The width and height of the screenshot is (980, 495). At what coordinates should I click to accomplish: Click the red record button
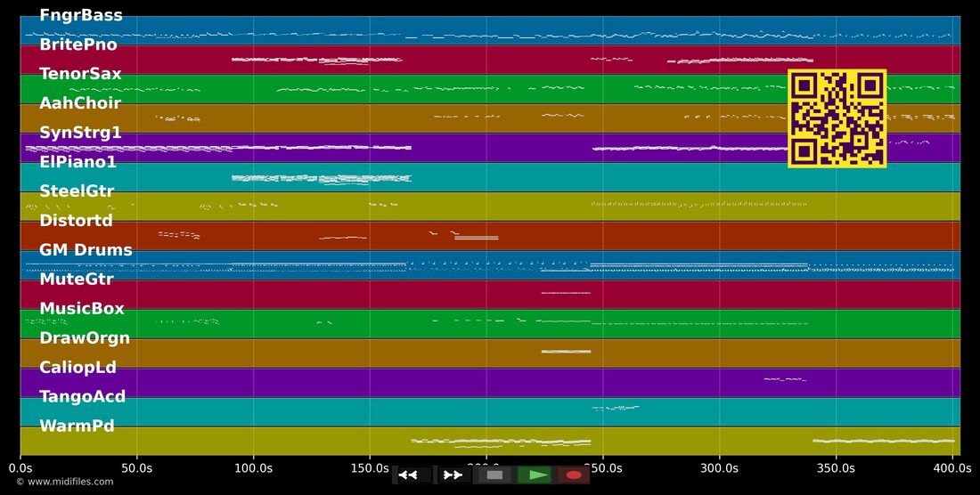point(574,475)
